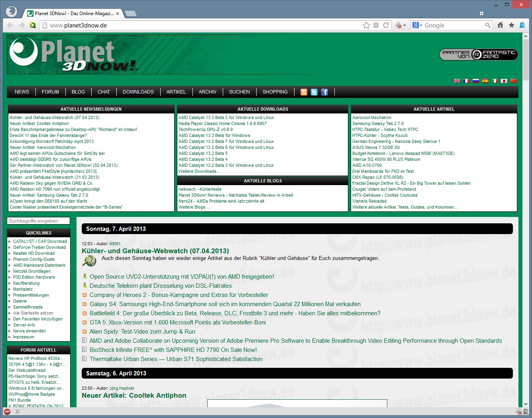Bookmark page with star in address bar

(x=366, y=25)
